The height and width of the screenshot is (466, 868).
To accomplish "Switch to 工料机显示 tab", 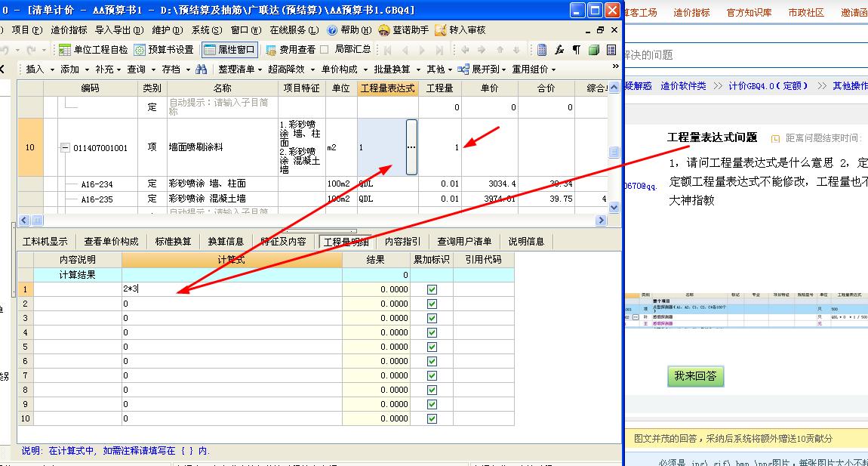I will pyautogui.click(x=45, y=242).
